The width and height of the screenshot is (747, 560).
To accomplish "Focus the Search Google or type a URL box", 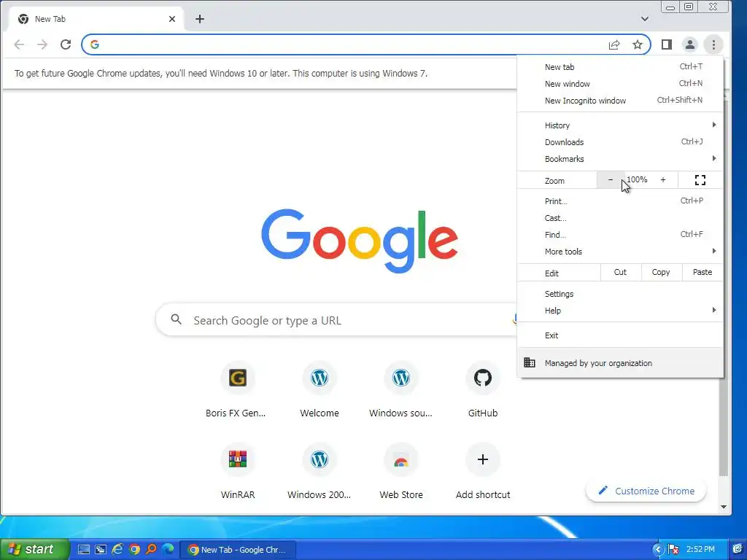I will point(336,320).
